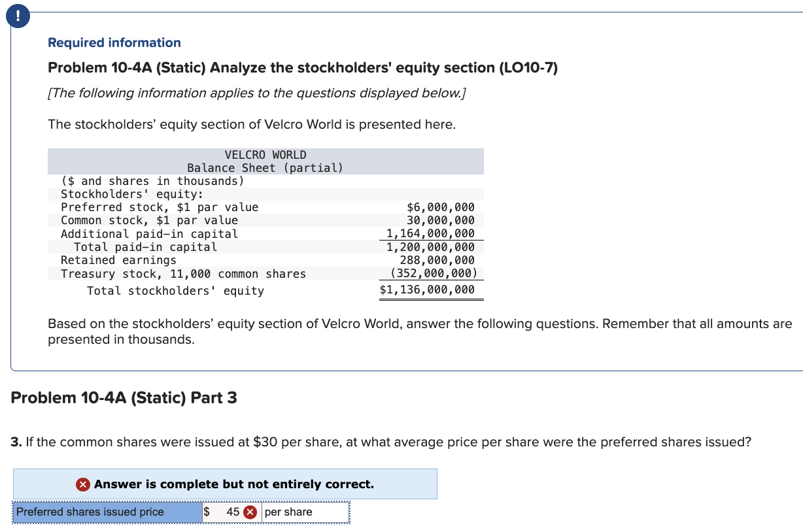Click the red X in the answer banner
The image size is (803, 532).
(83, 484)
